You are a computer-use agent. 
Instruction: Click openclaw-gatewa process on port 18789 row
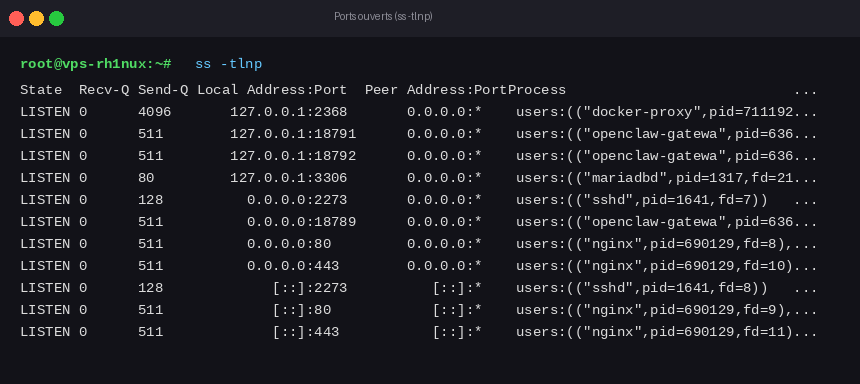[x=666, y=222]
